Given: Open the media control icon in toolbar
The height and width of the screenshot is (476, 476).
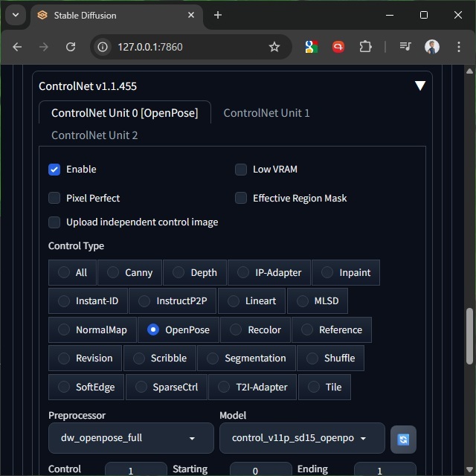Looking at the screenshot, I should point(405,47).
